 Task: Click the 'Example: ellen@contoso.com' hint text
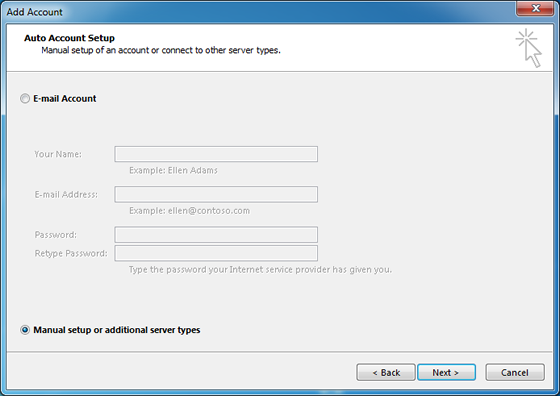click(189, 211)
